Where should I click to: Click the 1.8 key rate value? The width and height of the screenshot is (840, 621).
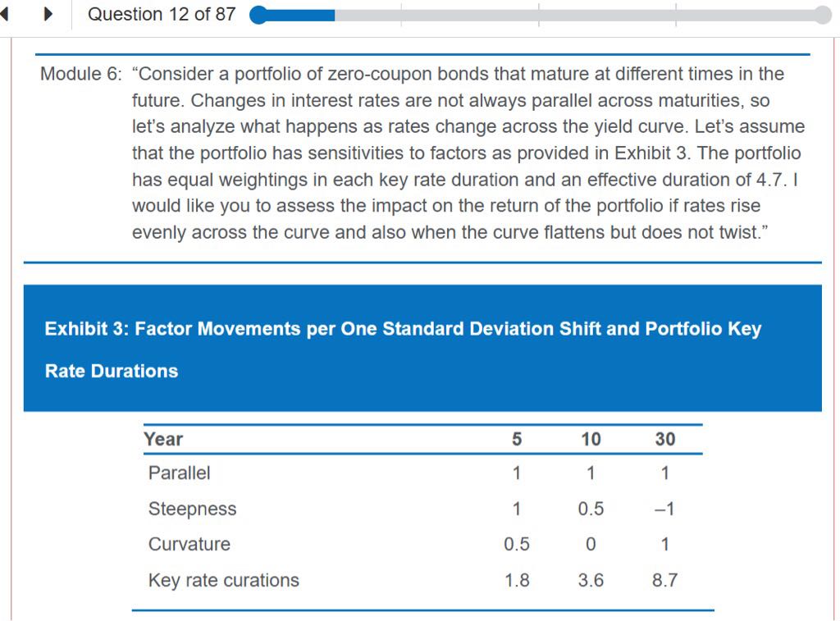517,580
